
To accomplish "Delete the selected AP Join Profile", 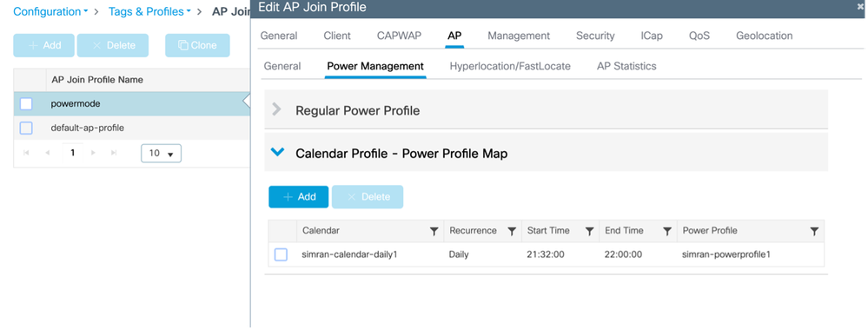I will click(113, 45).
